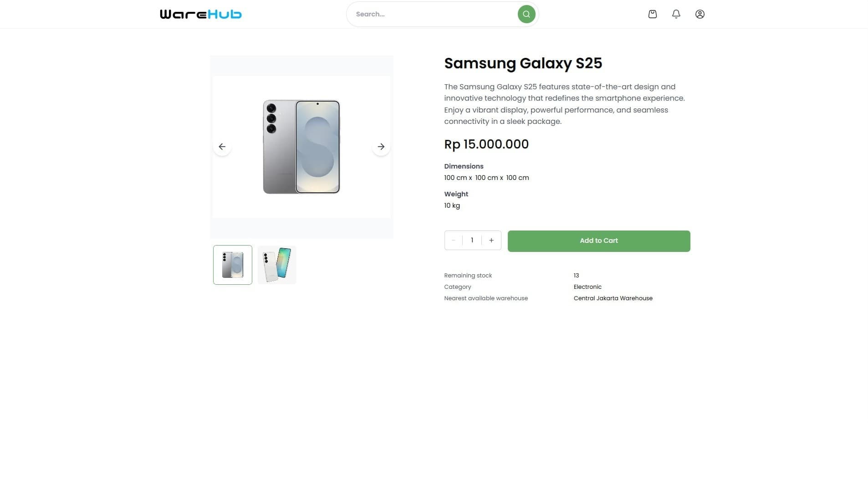Image resolution: width=868 pixels, height=492 pixels.
Task: Select the silver Galaxy S25 thumbnail
Action: [x=232, y=265]
